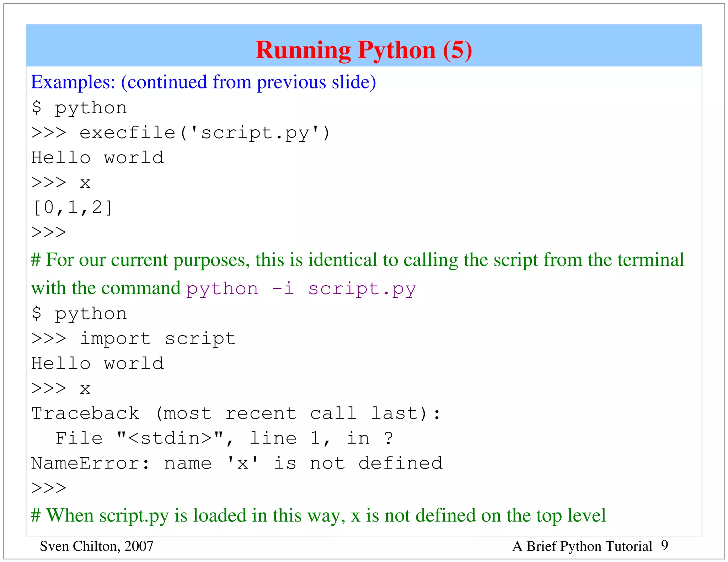Select the list output [0,1,2]
This screenshot has width=728, height=562.
point(72,208)
